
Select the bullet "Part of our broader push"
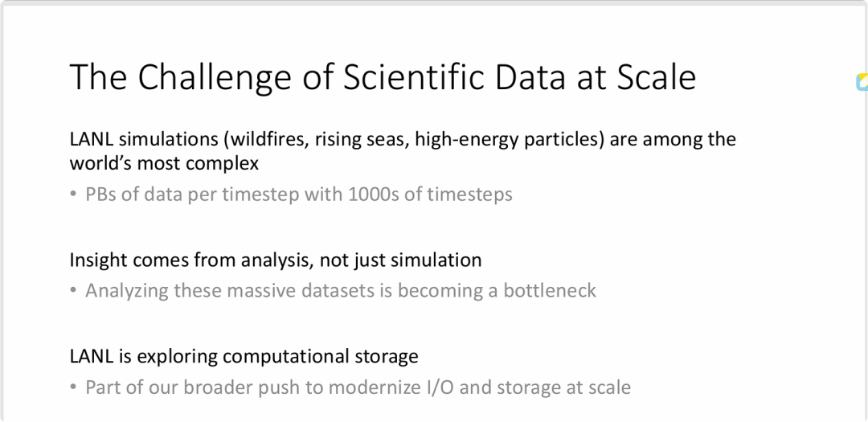point(358,387)
